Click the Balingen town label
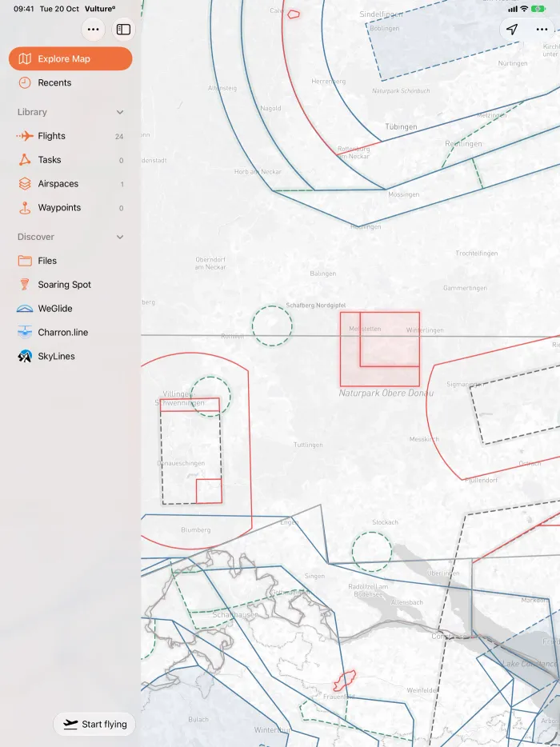This screenshot has width=560, height=747. coord(322,274)
